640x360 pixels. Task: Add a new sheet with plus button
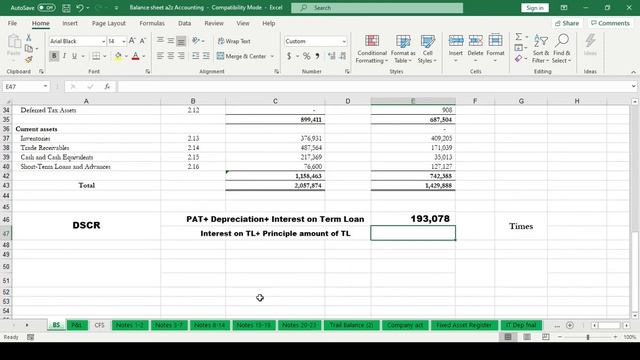(570, 325)
